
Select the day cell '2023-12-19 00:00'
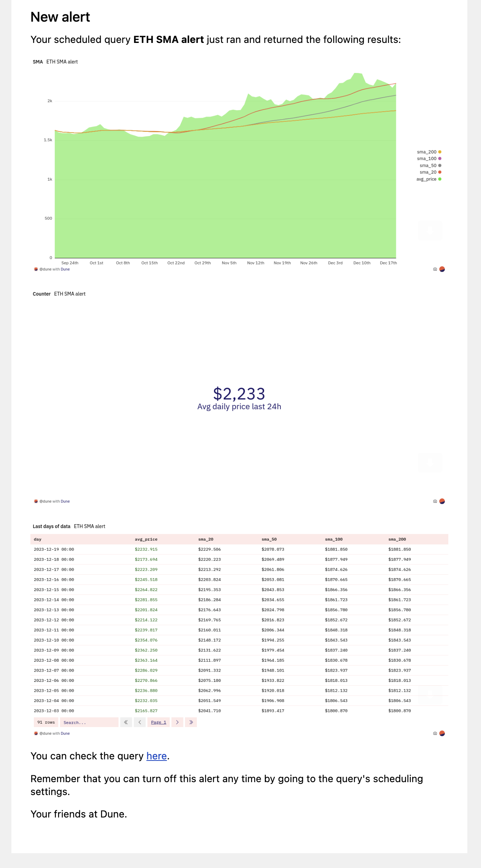pos(54,549)
